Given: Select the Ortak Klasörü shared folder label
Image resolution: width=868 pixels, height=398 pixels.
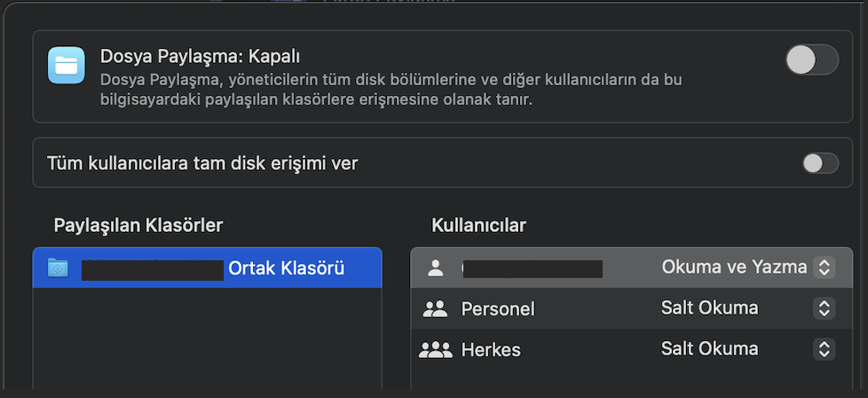Looking at the screenshot, I should coord(287,268).
